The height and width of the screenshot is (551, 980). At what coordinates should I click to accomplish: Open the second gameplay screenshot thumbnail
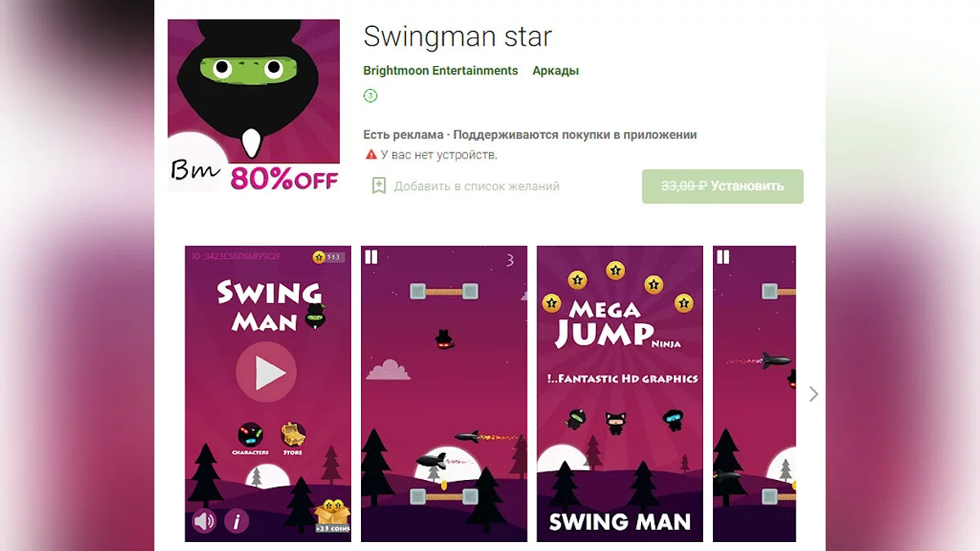(x=444, y=393)
